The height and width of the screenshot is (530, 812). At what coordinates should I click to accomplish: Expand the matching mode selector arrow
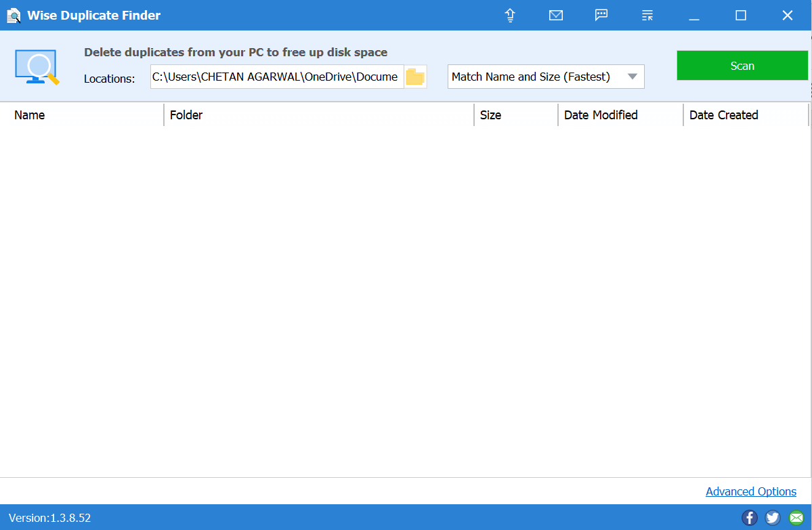click(x=633, y=77)
